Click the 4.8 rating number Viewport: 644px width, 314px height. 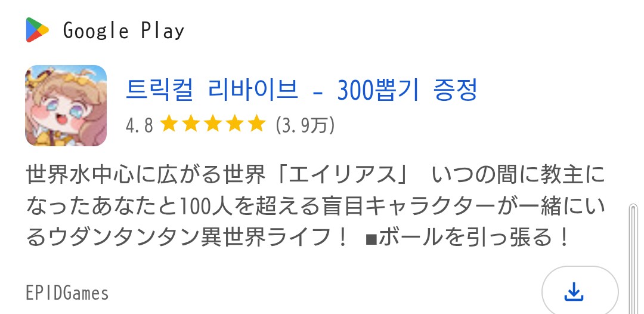tap(139, 125)
